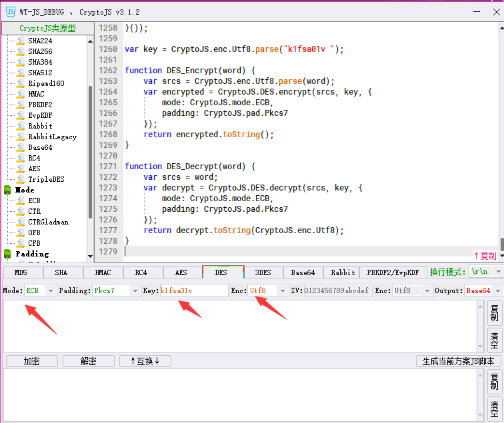Choose the CTRGladman mode item
Viewport: 504px width, 423px height.
click(48, 222)
